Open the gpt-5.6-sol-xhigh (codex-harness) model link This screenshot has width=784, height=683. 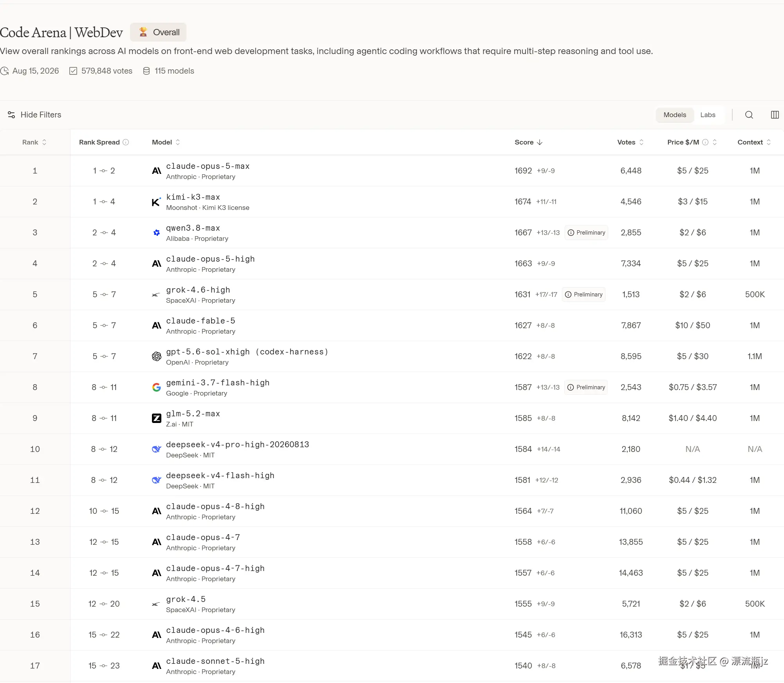(247, 352)
